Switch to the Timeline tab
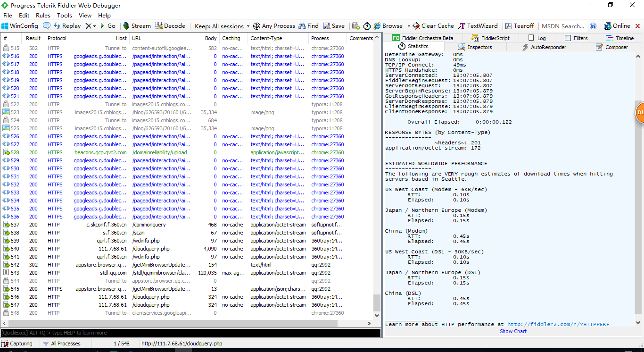Screen dimensions: 644x352 (x=620, y=38)
